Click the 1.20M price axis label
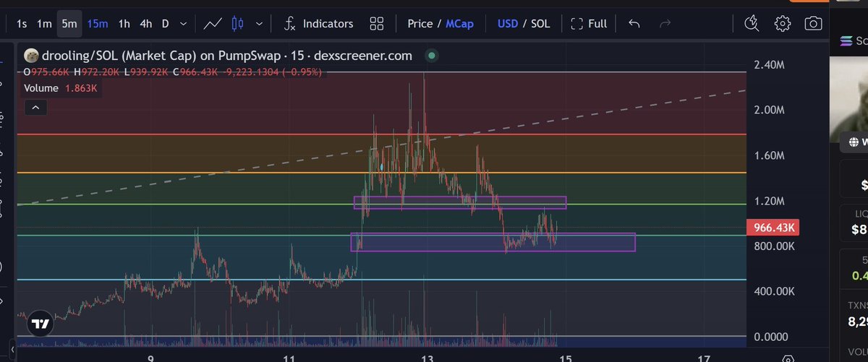 point(770,201)
